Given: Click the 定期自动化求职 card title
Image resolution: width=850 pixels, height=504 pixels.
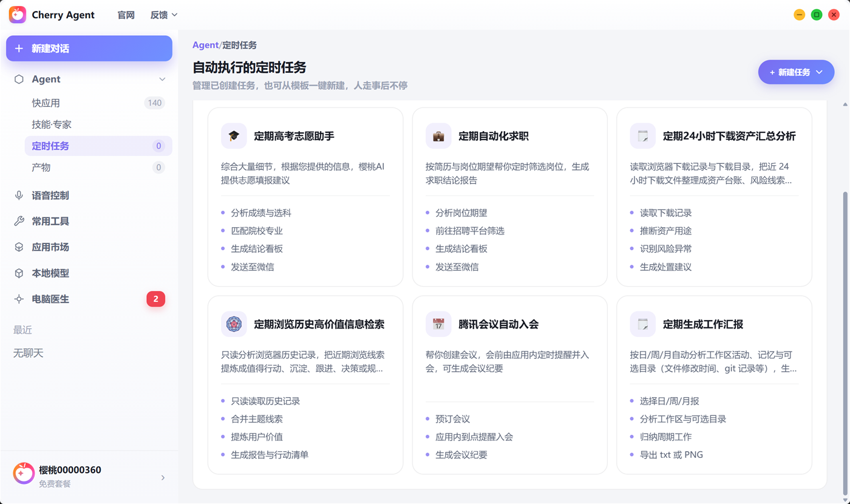Looking at the screenshot, I should click(494, 136).
